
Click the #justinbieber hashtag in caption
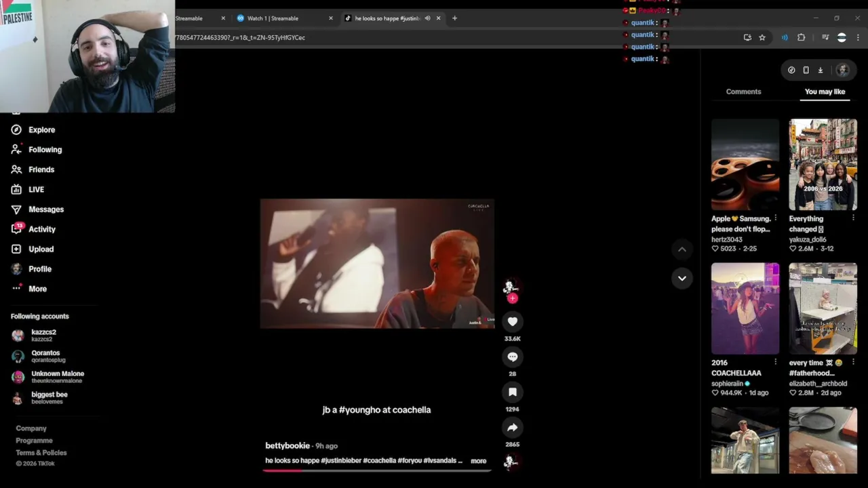click(x=340, y=461)
